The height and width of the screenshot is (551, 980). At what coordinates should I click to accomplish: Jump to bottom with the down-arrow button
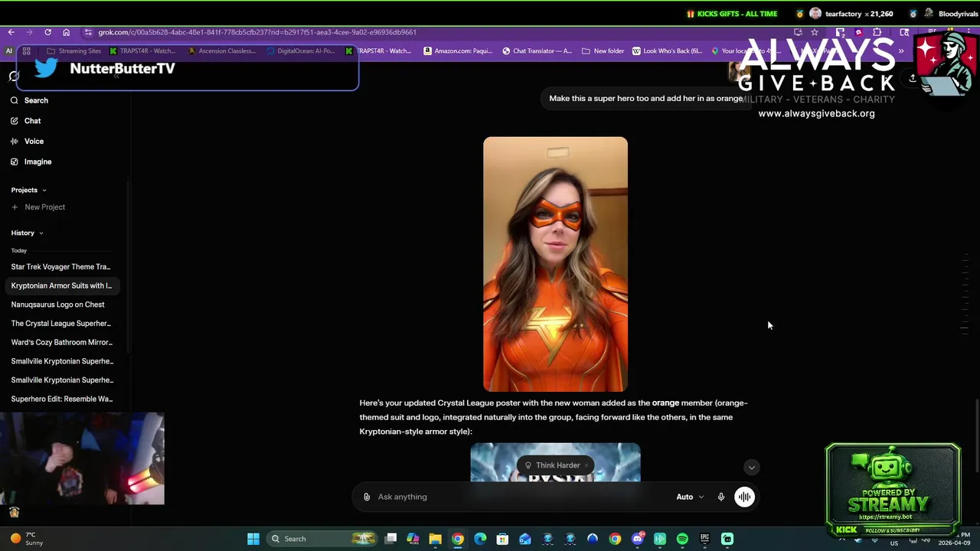point(751,468)
